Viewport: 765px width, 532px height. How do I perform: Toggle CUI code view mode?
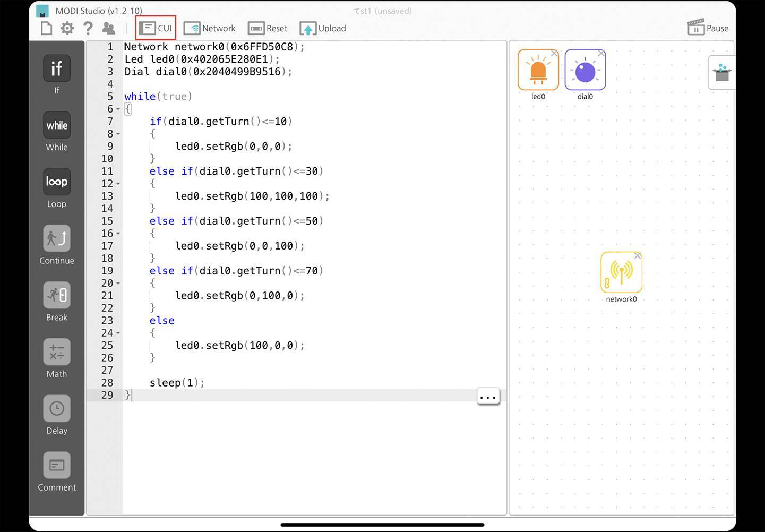[156, 28]
